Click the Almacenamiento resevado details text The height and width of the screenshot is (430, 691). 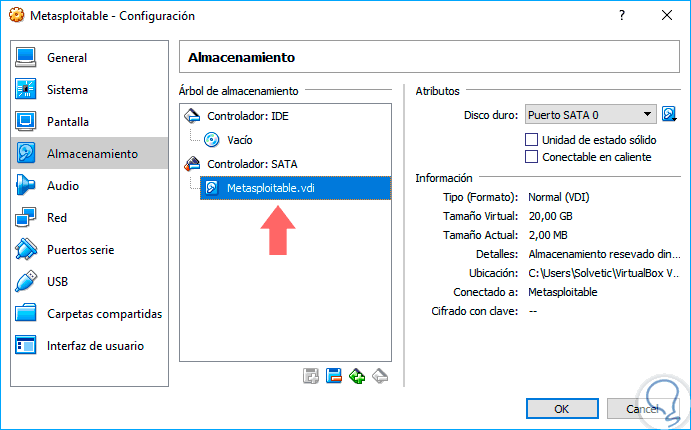[x=604, y=254]
